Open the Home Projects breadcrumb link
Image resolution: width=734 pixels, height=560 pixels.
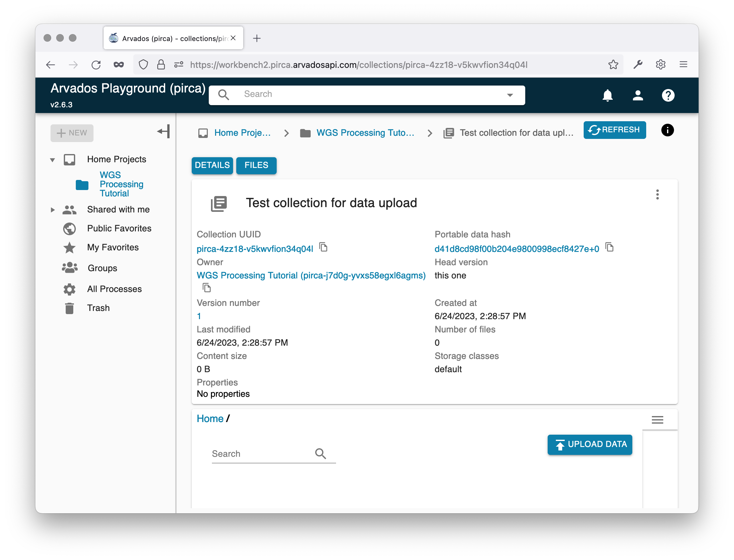(243, 133)
